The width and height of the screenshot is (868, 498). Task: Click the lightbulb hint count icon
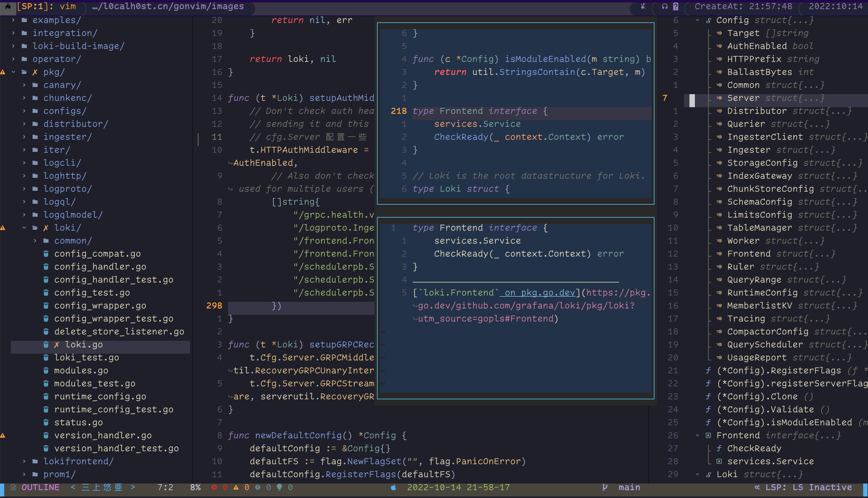(279, 487)
